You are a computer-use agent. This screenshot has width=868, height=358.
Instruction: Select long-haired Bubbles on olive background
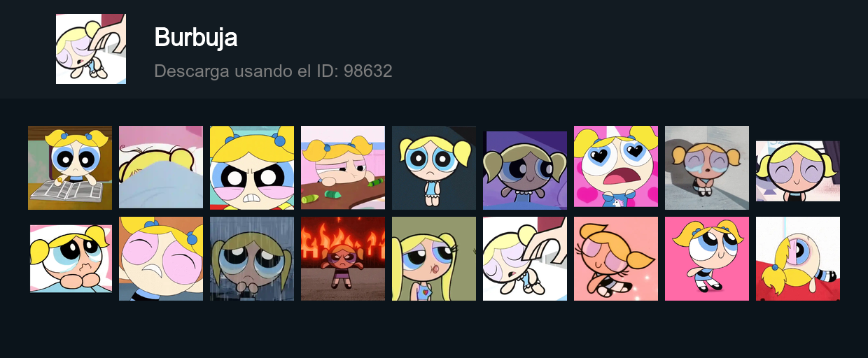coord(434,259)
